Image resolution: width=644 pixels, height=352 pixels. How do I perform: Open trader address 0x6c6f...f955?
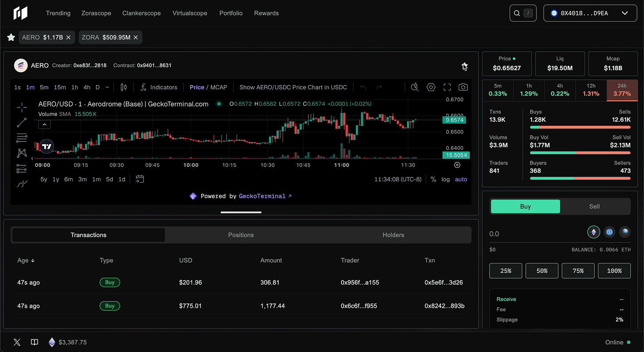pyautogui.click(x=359, y=306)
